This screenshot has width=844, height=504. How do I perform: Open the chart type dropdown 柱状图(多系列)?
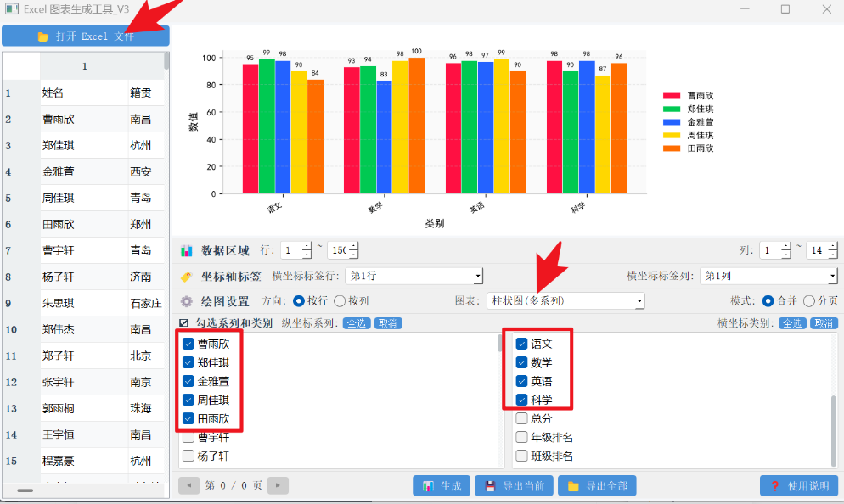click(x=565, y=300)
